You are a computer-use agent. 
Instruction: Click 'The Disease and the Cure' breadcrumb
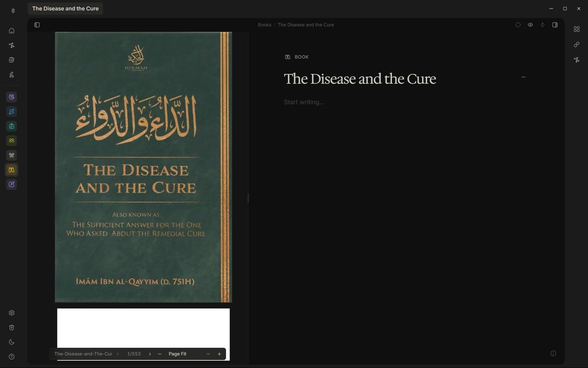pyautogui.click(x=306, y=25)
